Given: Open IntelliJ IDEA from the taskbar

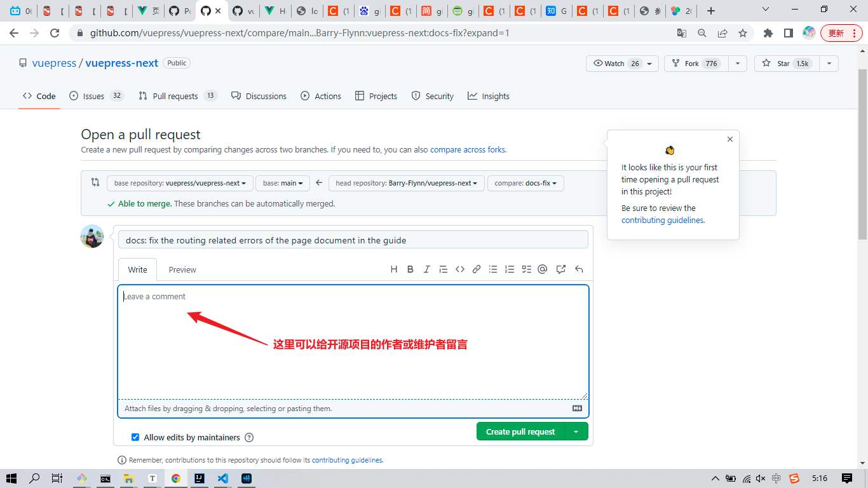Looking at the screenshot, I should coord(199,478).
